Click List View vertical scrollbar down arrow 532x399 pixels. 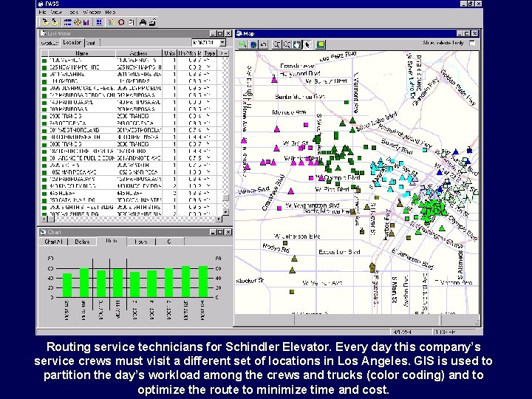(225, 212)
